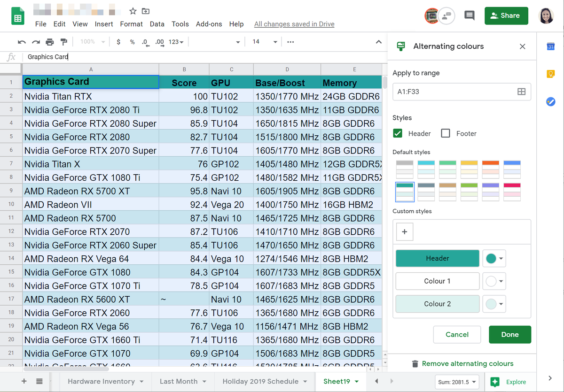The width and height of the screenshot is (564, 392).
Task: Switch to the Hardware Inventory sheet tab
Action: click(100, 382)
